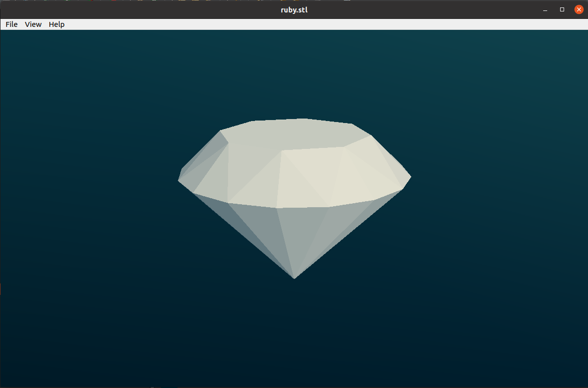
Task: Close the ruby.stl viewer window
Action: click(x=579, y=10)
